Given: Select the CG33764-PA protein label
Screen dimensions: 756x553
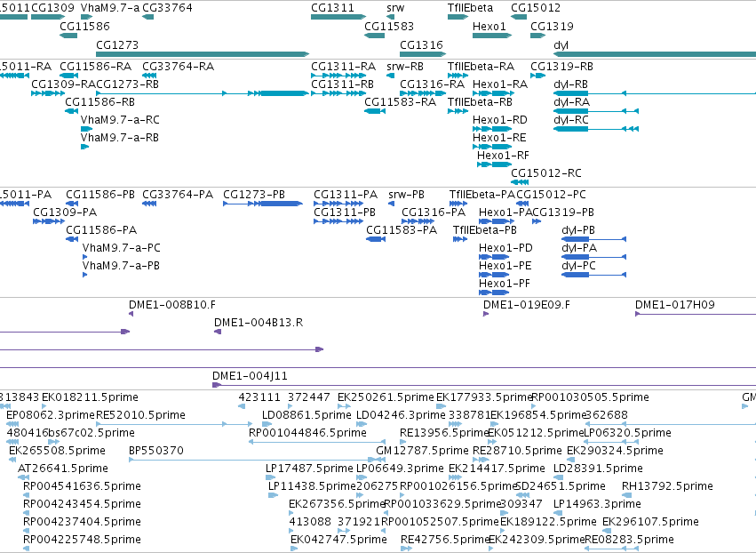Looking at the screenshot, I should click(178, 195).
